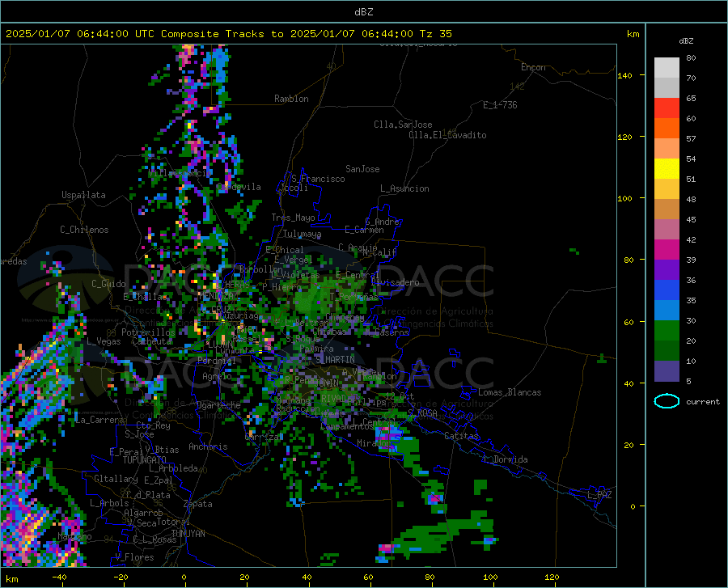Click the S_MARTIN map label
Image resolution: width=728 pixels, height=588 pixels.
(335, 360)
